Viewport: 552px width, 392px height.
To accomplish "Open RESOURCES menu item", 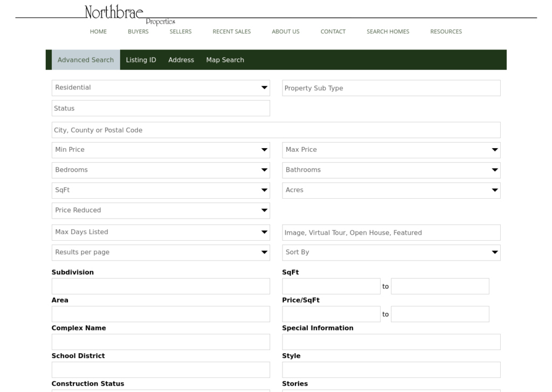I will (446, 32).
